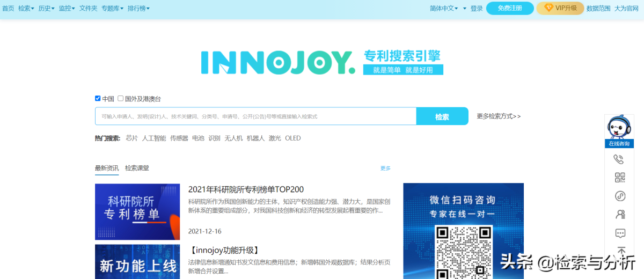644x279 pixels.
Task: Select hot search term 芯片
Action: pos(131,138)
